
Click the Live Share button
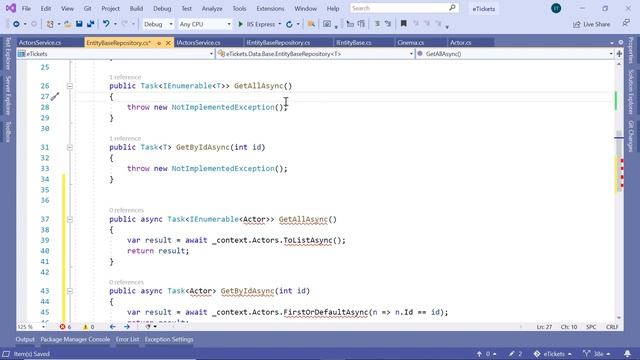point(591,24)
